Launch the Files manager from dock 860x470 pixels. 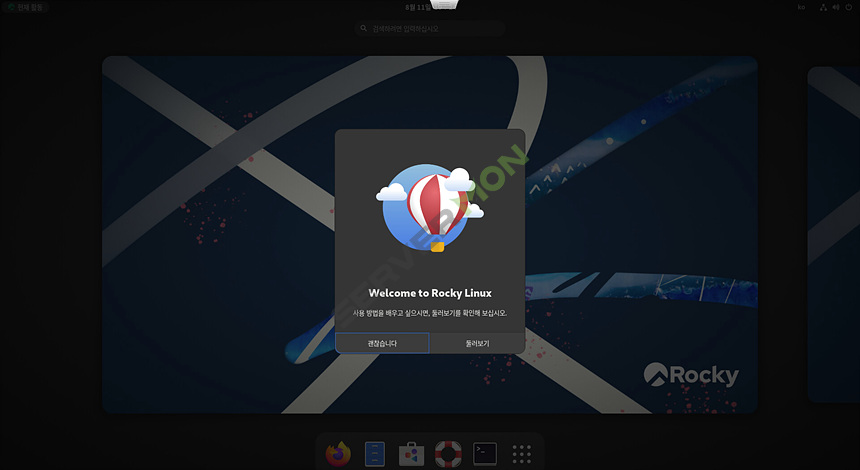(x=375, y=454)
